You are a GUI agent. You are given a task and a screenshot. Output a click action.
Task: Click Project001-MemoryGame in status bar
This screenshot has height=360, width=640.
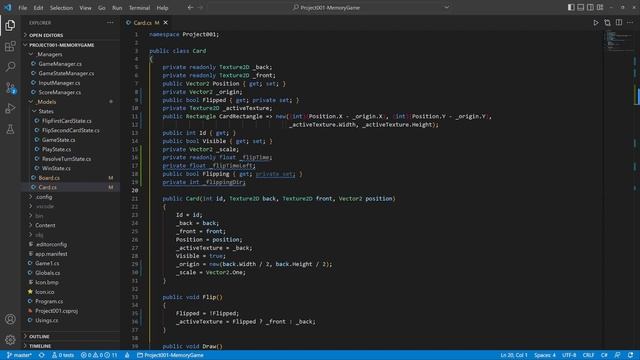(x=170, y=355)
